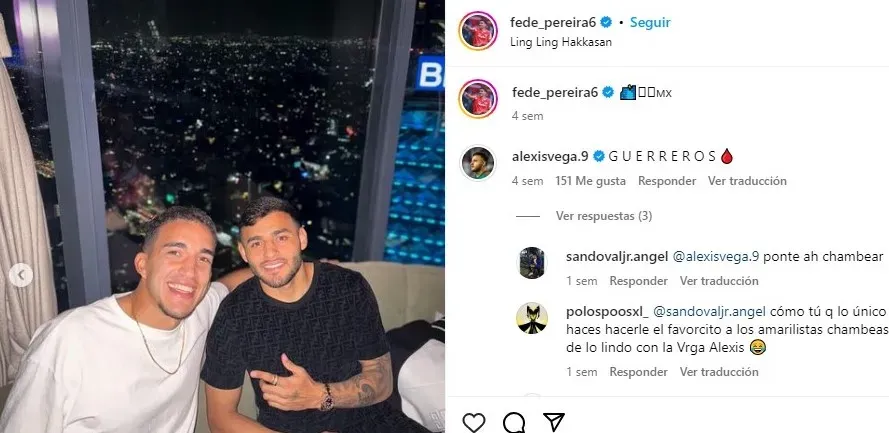Follow the account with Seguir
889x433 pixels.
pos(650,23)
